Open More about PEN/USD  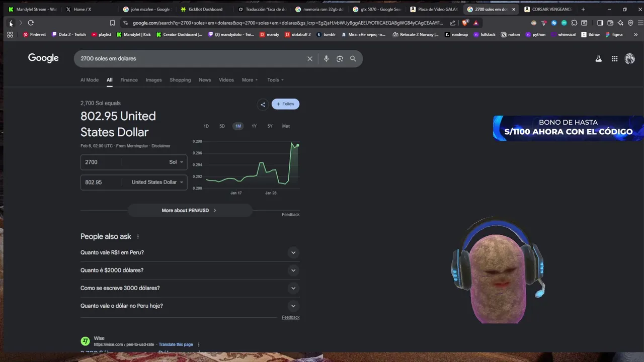(x=189, y=211)
